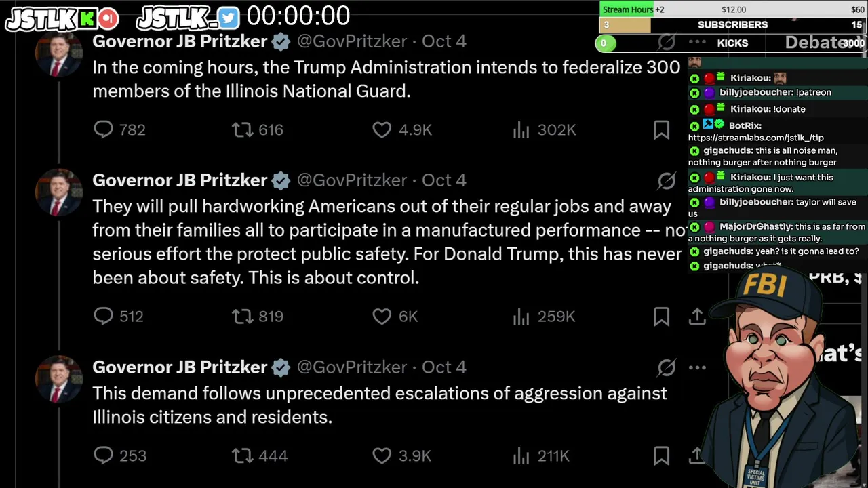
Task: Open the Oct 4 timestamp on third tweet
Action: pyautogui.click(x=444, y=367)
